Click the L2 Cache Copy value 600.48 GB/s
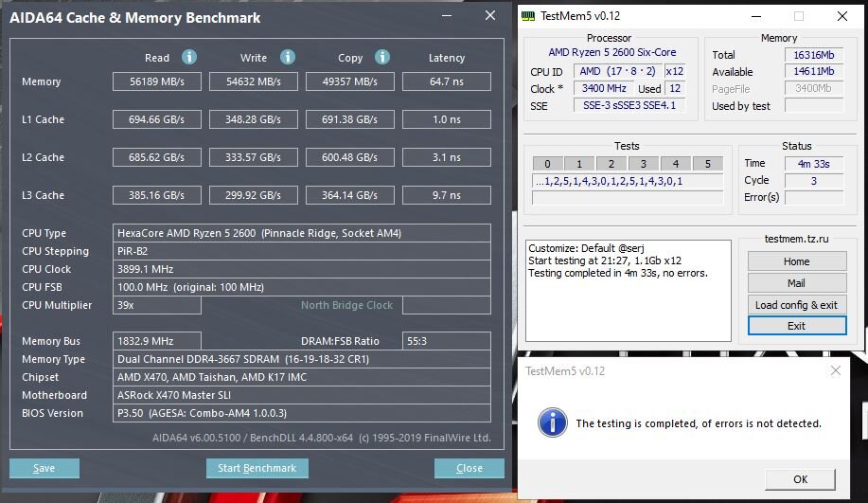868x503 pixels. click(x=350, y=157)
